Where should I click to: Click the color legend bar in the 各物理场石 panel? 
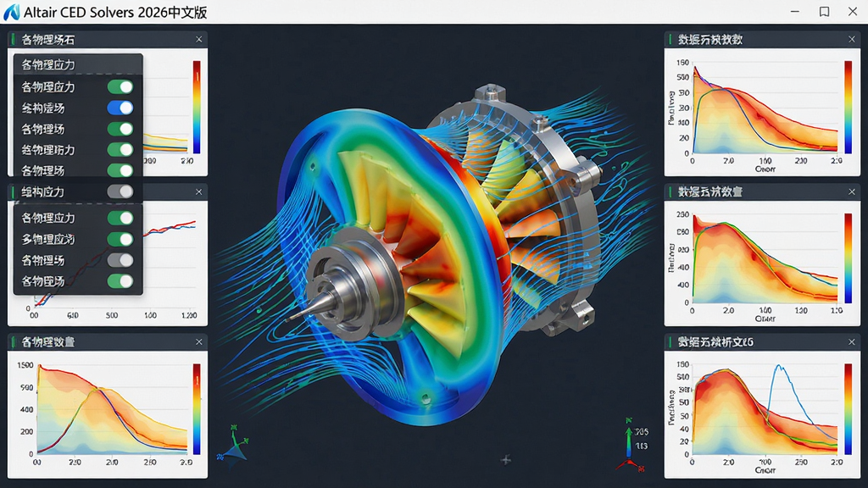pyautogui.click(x=197, y=107)
